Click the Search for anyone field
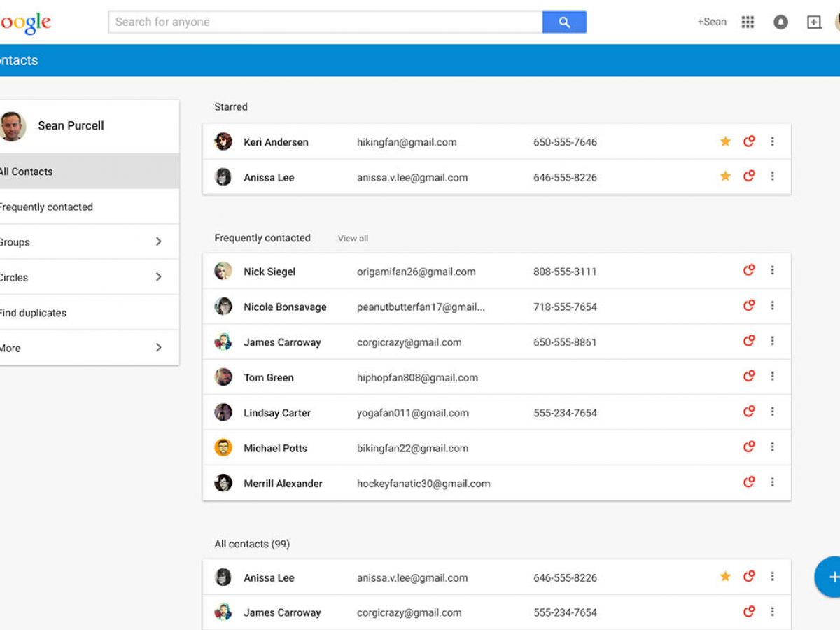 [x=325, y=22]
